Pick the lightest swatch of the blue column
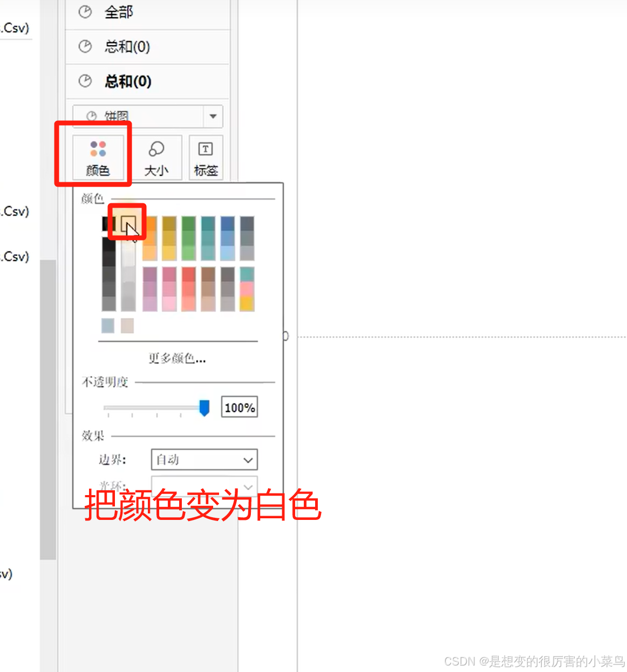Image resolution: width=627 pixels, height=672 pixels. [228, 253]
